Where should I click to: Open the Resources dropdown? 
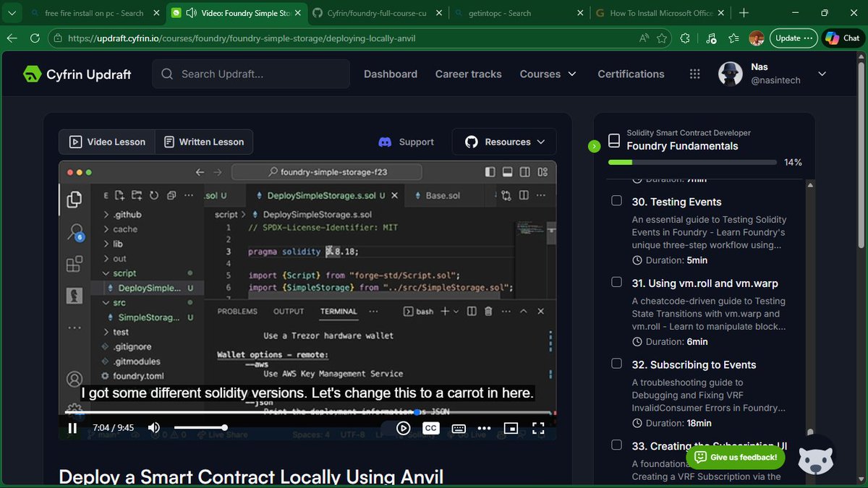click(x=504, y=142)
